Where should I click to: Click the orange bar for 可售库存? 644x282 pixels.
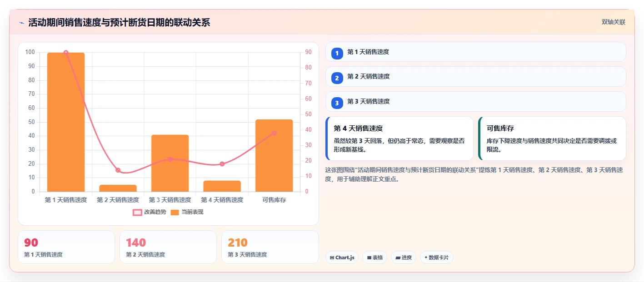coord(274,155)
